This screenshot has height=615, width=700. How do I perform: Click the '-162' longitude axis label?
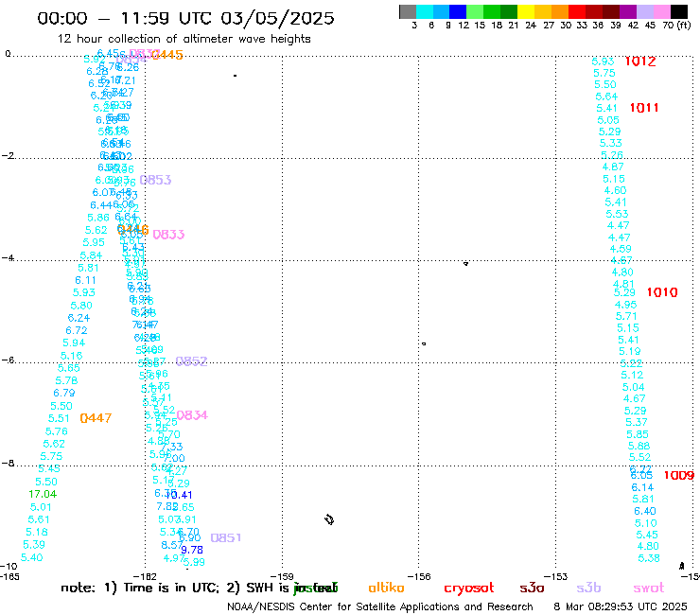coord(146,576)
